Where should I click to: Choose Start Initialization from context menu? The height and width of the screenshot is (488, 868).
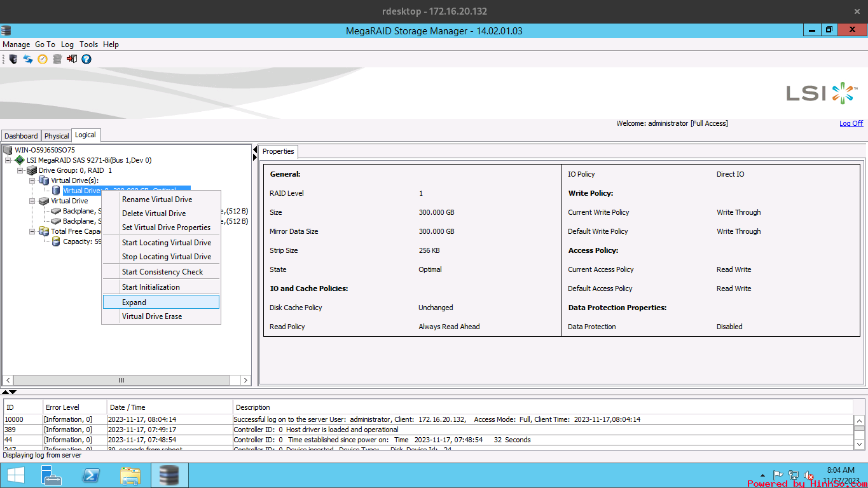(x=161, y=287)
